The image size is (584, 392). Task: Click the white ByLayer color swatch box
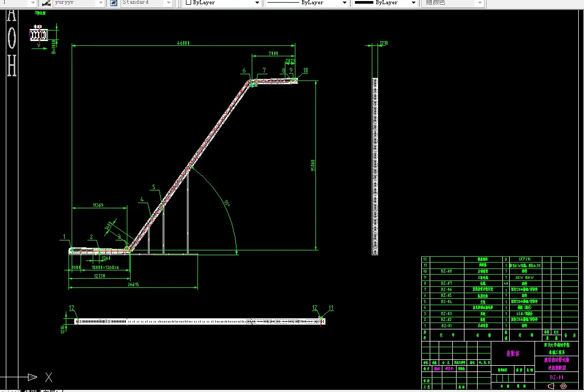(x=189, y=2)
